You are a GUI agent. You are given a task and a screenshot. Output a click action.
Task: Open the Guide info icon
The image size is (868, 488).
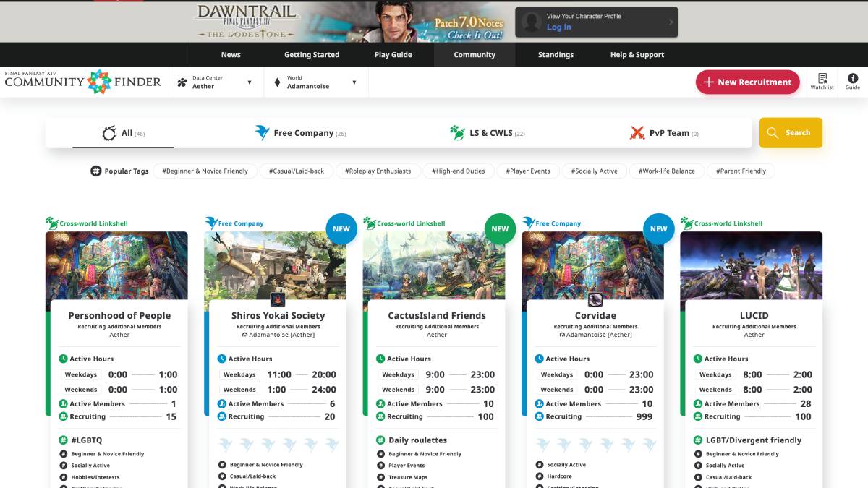coord(853,81)
